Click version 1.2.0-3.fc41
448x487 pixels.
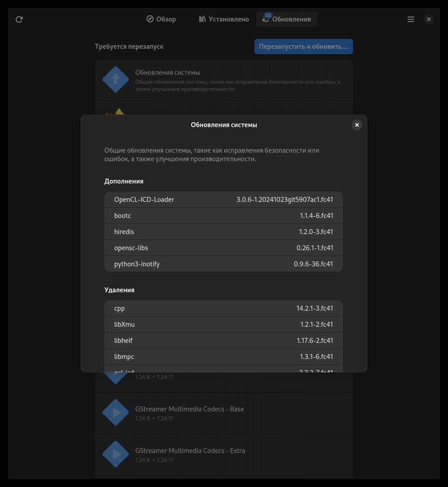click(316, 232)
